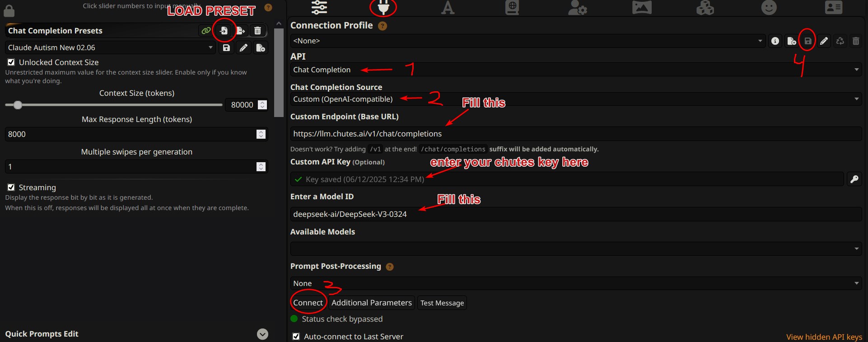Delete the chat completion preset
This screenshot has height=342, width=868.
click(257, 31)
